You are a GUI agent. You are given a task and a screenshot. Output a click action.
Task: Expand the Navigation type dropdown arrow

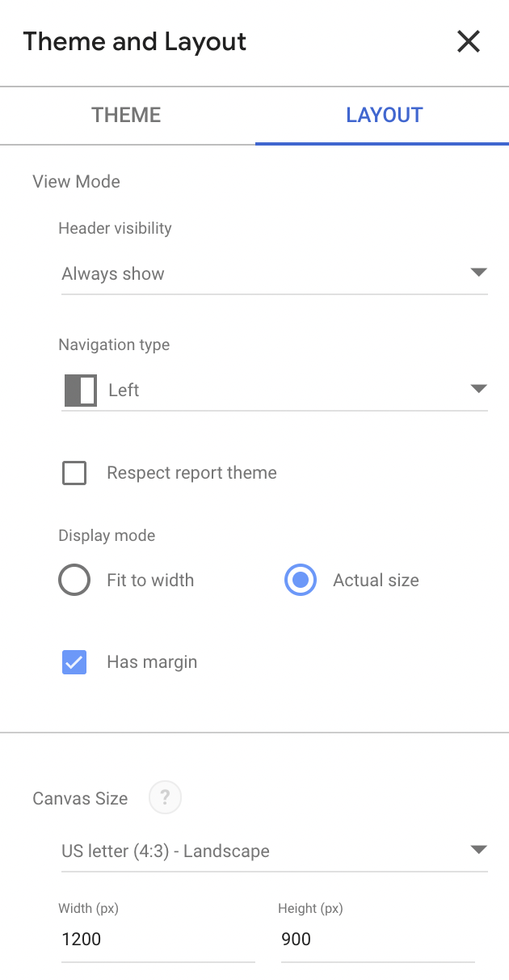(x=479, y=389)
